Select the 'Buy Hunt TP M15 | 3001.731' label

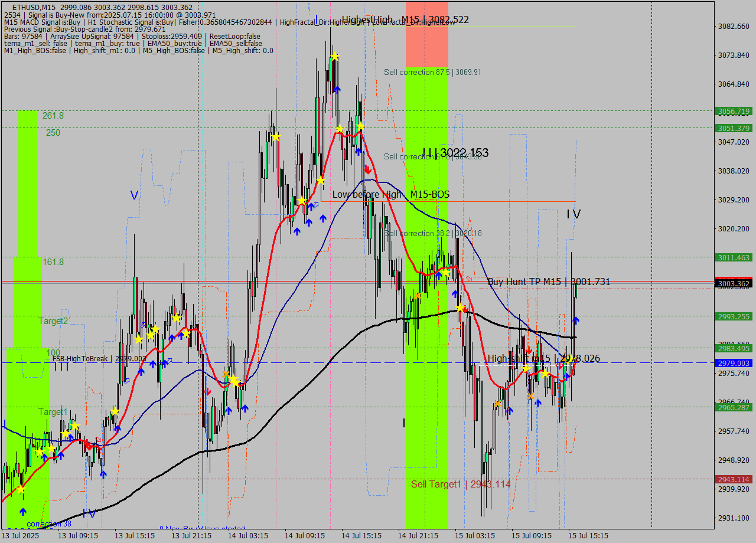click(x=549, y=282)
